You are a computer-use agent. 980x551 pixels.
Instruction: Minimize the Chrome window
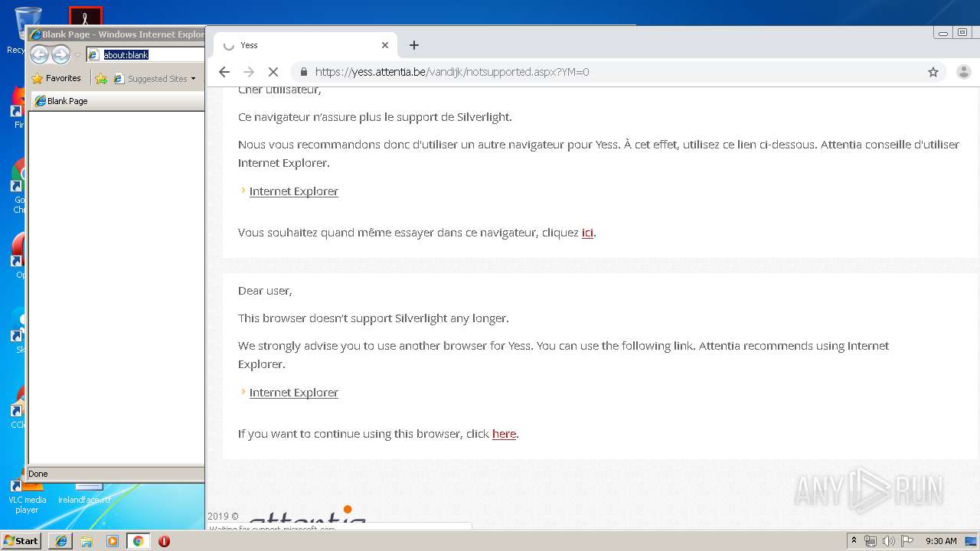tap(943, 33)
